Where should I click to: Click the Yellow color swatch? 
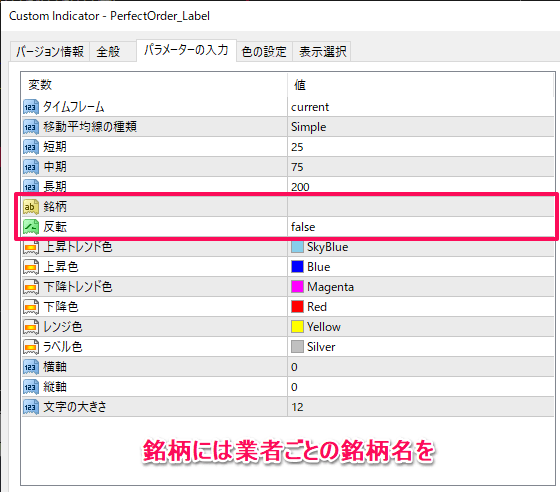click(x=297, y=327)
